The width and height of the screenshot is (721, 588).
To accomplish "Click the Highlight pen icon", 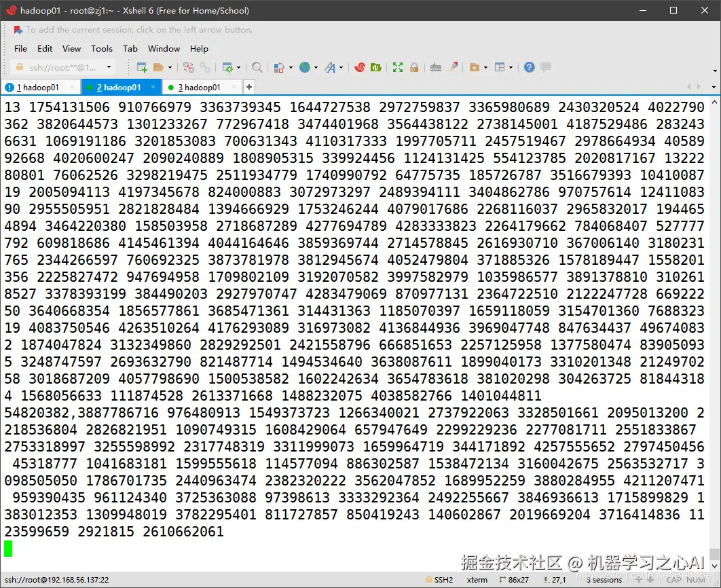I will [452, 68].
